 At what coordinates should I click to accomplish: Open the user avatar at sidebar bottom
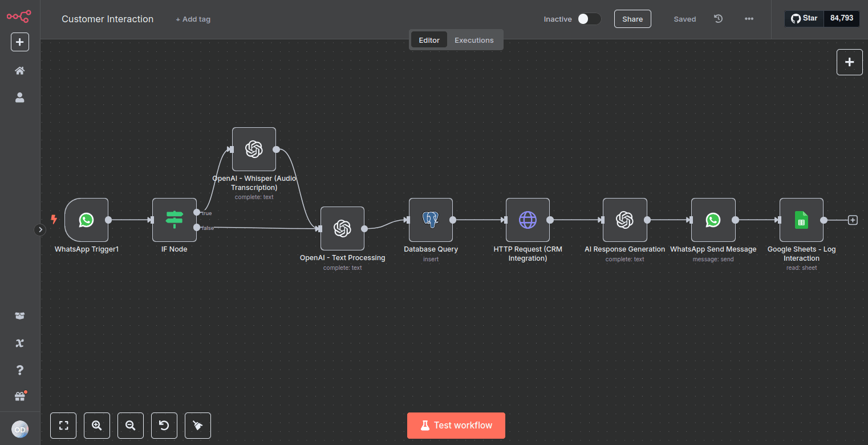click(x=20, y=429)
